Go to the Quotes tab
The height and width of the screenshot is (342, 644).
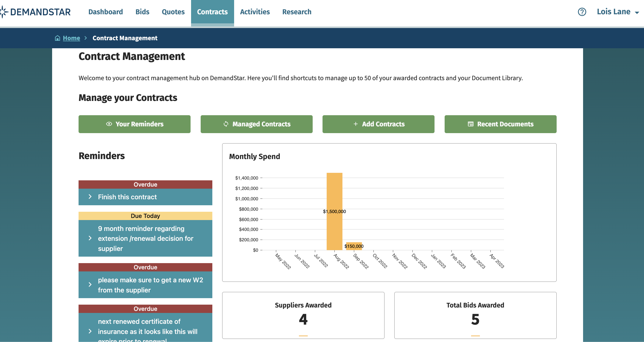tap(173, 12)
